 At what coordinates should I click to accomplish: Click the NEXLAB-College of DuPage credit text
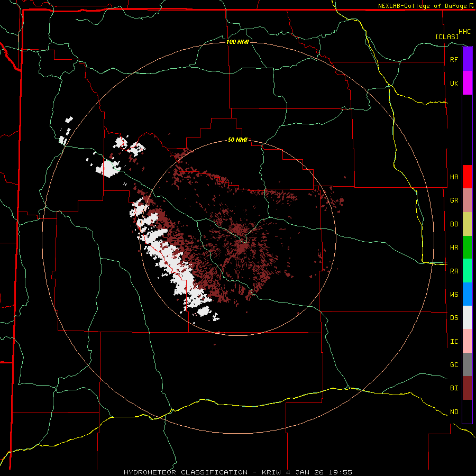(422, 6)
